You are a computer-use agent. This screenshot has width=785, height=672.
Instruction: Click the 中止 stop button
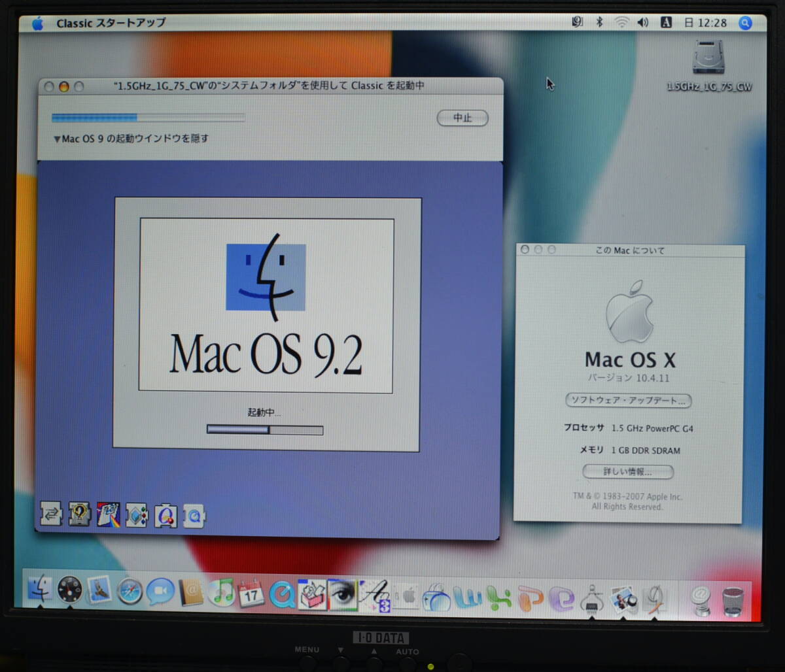(x=462, y=118)
